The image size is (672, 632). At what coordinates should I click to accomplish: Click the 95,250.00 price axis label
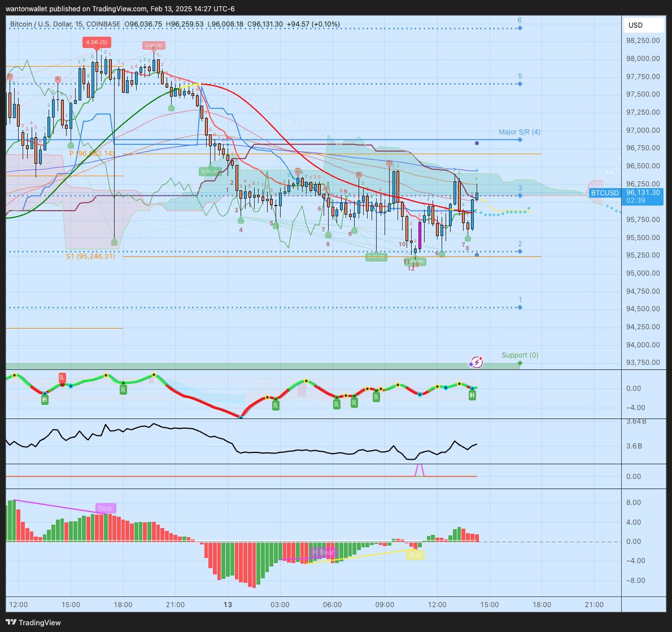tap(643, 255)
